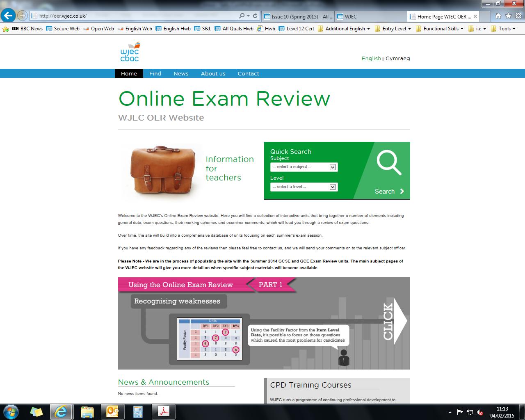
Task: Click the muted volume tray icon
Action: pos(480,412)
